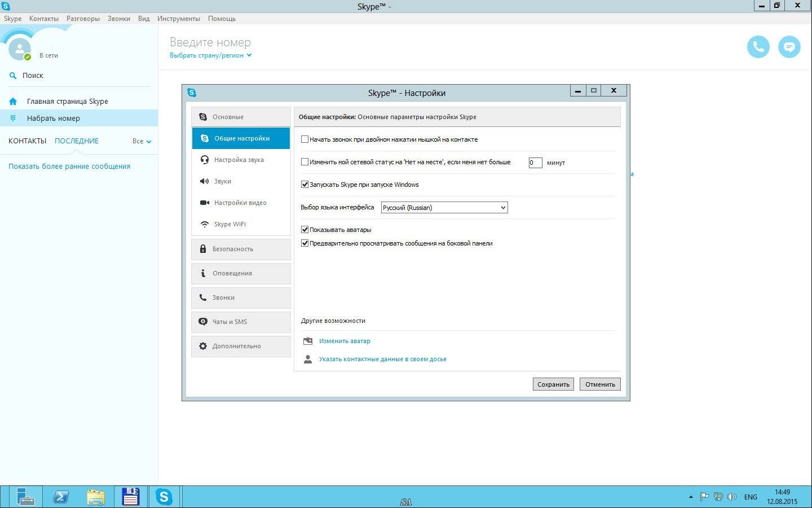The image size is (812, 508).
Task: Click the Введите номер input field
Action: [x=210, y=42]
